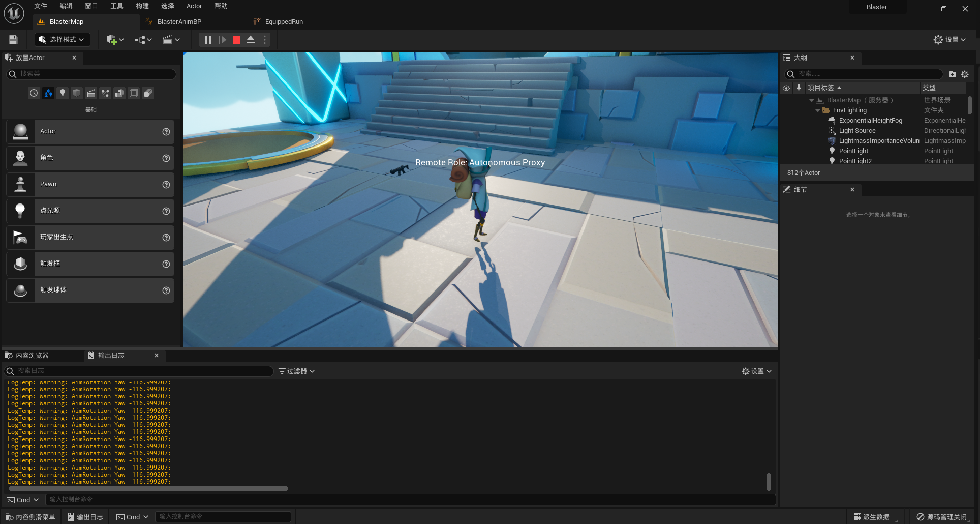
Task: Open the blueprints toolbar dropdown
Action: (x=143, y=39)
